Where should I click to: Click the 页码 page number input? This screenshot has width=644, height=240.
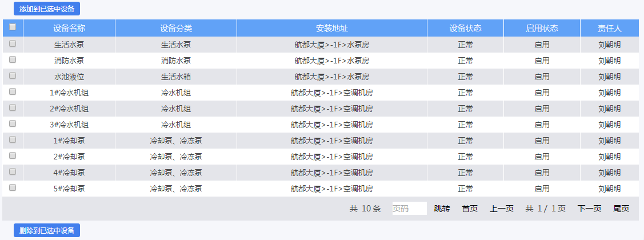pos(409,209)
